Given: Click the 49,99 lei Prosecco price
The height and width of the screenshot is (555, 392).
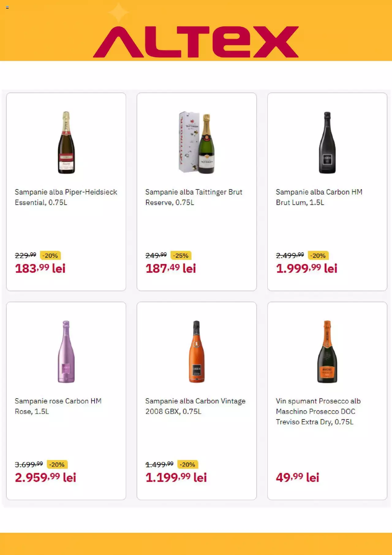Looking at the screenshot, I should 297,477.
